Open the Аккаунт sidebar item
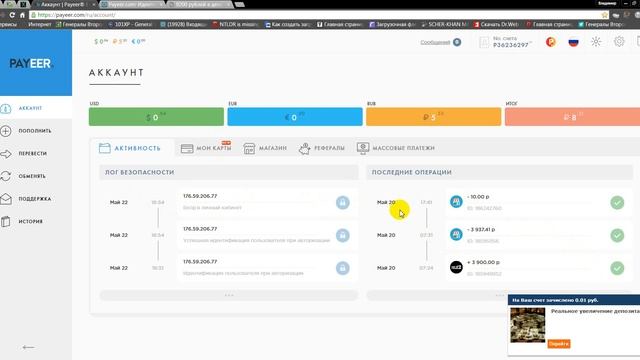Image resolution: width=640 pixels, height=360 pixels. tap(30, 108)
